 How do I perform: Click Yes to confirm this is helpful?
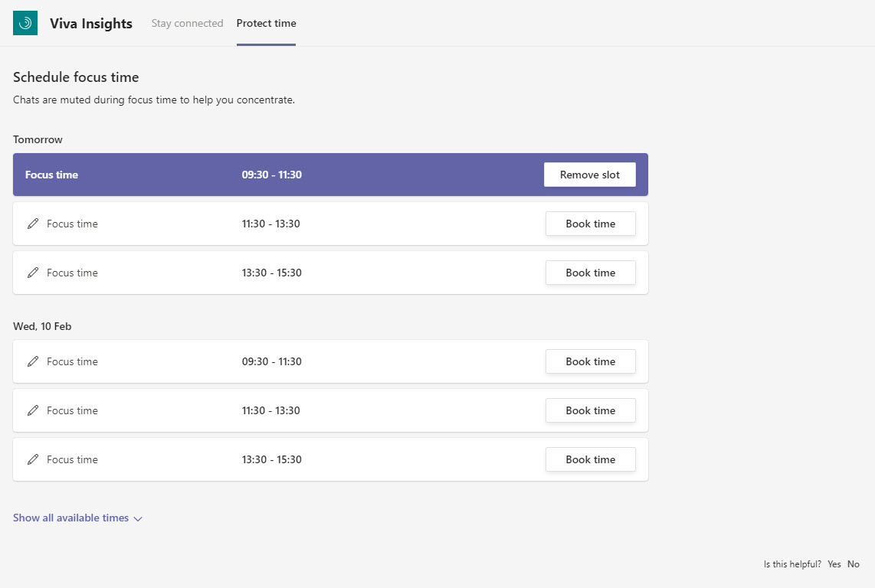(x=834, y=563)
